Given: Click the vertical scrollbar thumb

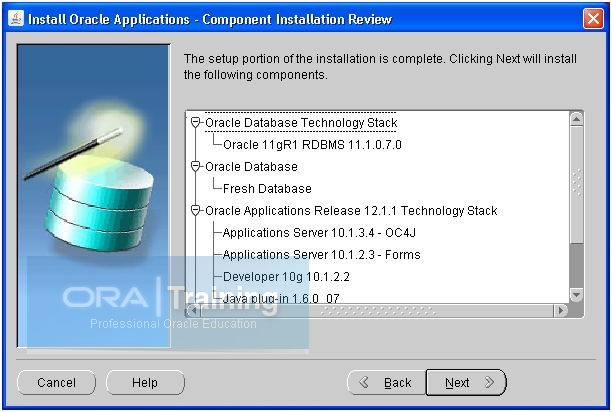Looking at the screenshot, I should click(576, 184).
